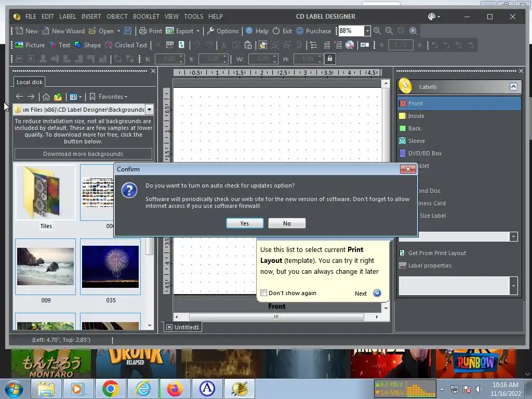
Task: Insert a Picture object
Action: tap(30, 45)
